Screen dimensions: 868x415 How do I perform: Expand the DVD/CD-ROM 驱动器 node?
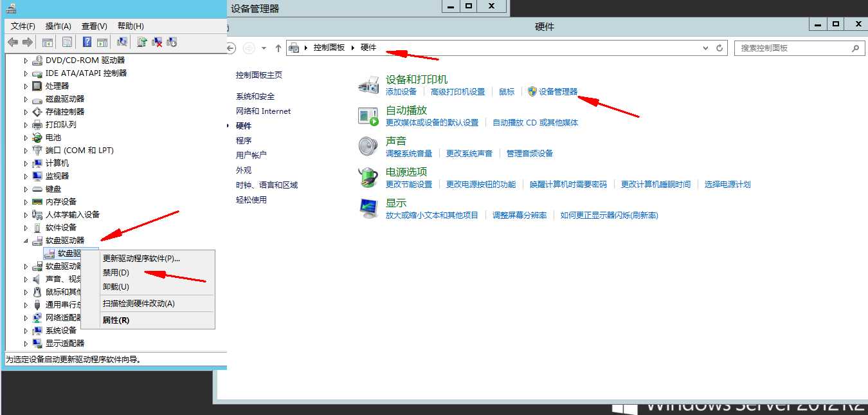(26, 60)
